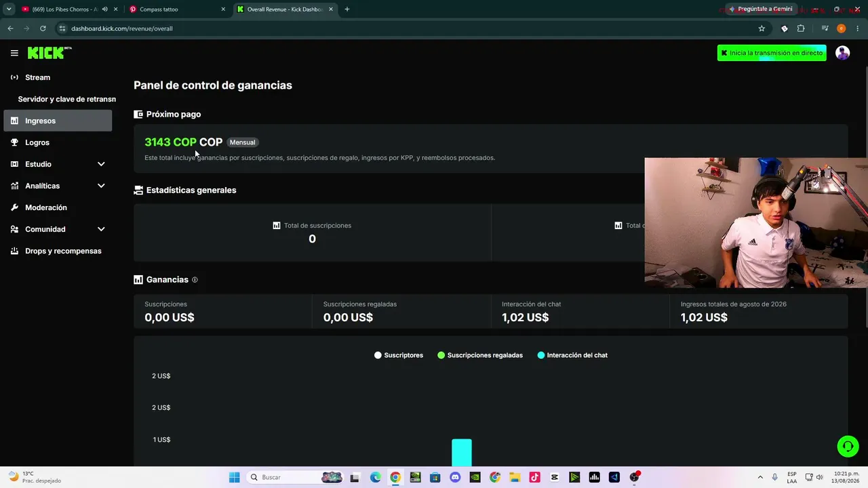Open the Chrome profile avatar

coord(842,28)
